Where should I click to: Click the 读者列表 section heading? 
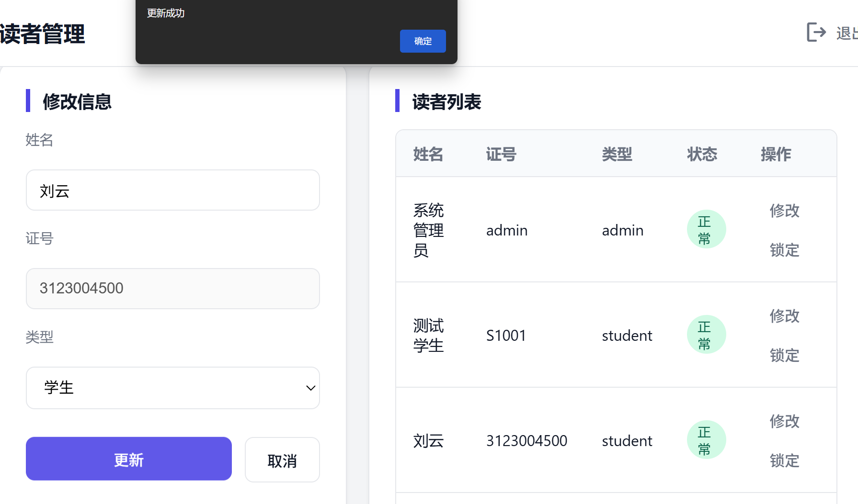(x=446, y=101)
